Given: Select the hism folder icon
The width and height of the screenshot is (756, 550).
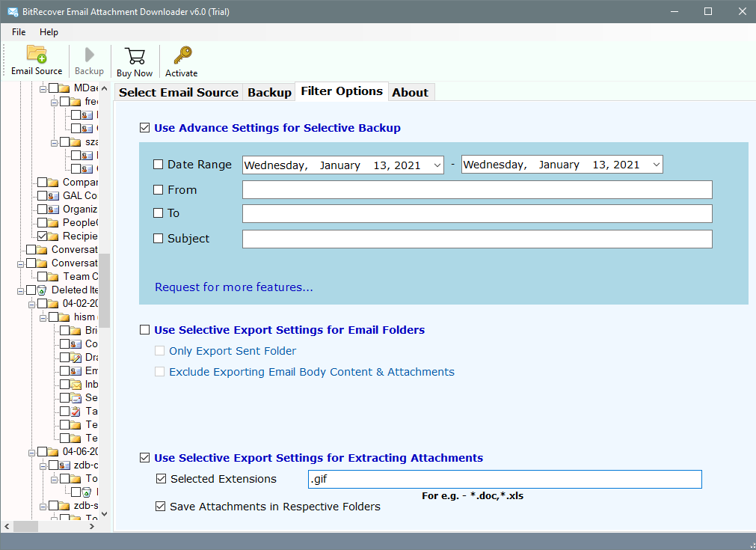Looking at the screenshot, I should click(x=64, y=317).
